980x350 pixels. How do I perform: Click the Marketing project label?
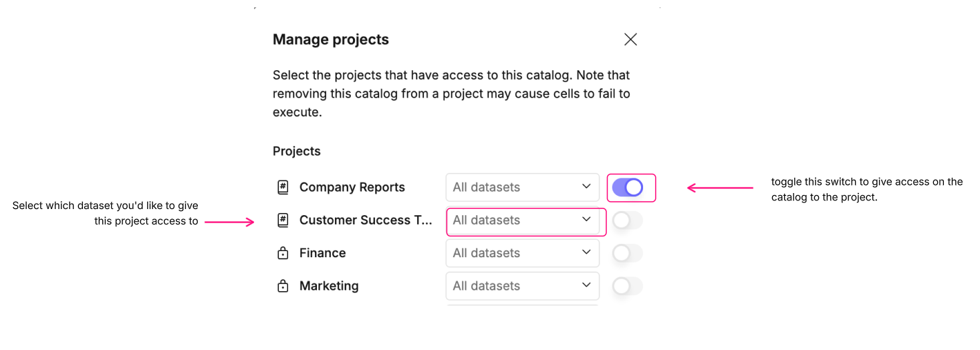329,286
